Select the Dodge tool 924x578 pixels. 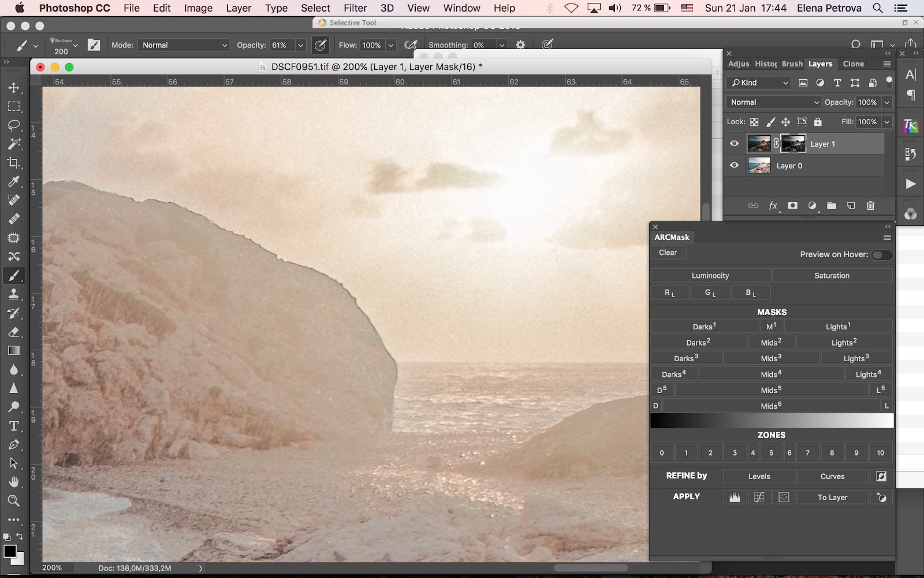(14, 407)
